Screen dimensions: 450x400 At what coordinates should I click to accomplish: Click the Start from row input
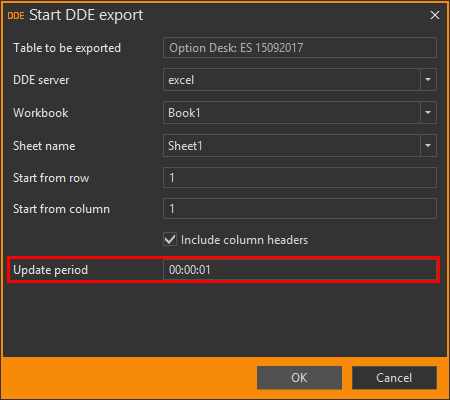pos(300,178)
